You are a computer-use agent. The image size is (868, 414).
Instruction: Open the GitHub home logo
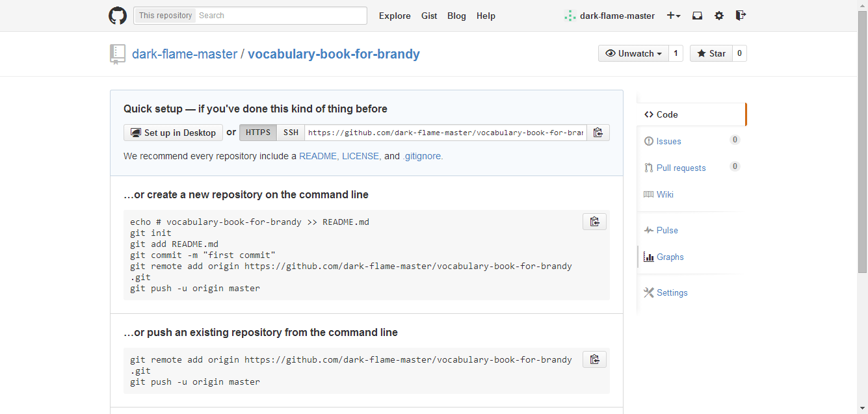pyautogui.click(x=118, y=16)
